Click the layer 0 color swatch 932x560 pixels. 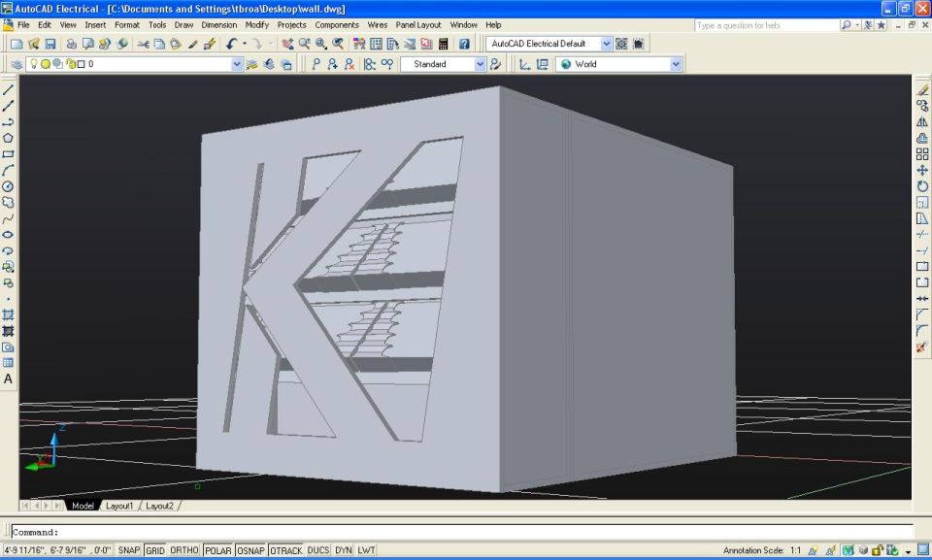tap(81, 64)
